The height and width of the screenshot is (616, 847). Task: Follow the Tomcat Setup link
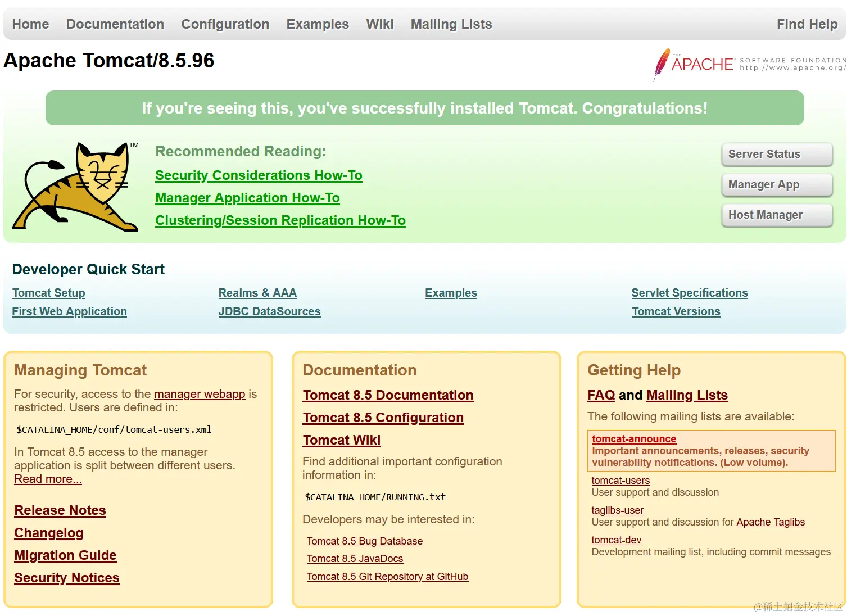(x=49, y=293)
